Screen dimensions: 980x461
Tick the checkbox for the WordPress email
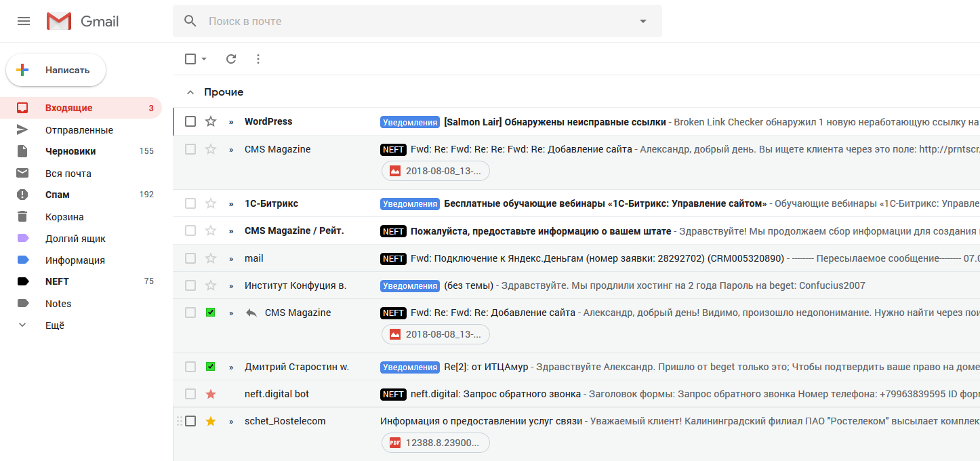click(190, 121)
